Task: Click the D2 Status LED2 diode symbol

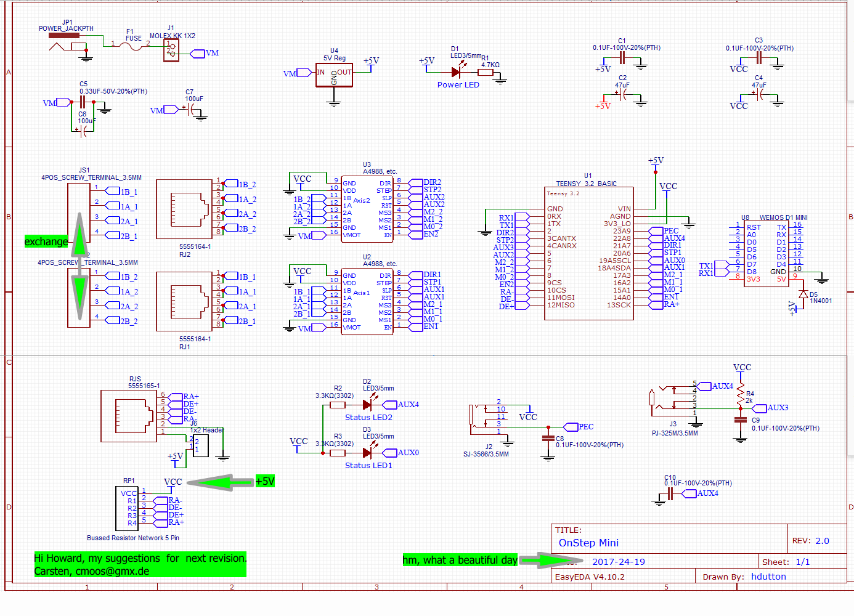Action: pos(368,405)
